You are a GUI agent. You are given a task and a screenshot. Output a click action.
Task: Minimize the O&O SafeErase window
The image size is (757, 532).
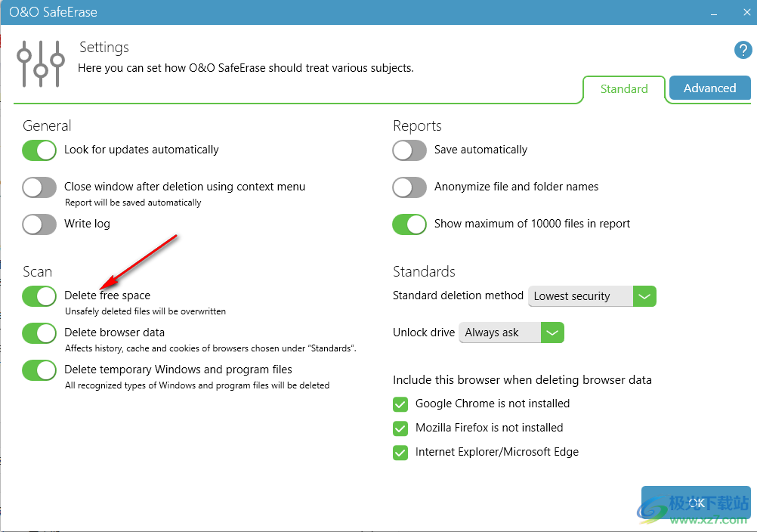[713, 13]
